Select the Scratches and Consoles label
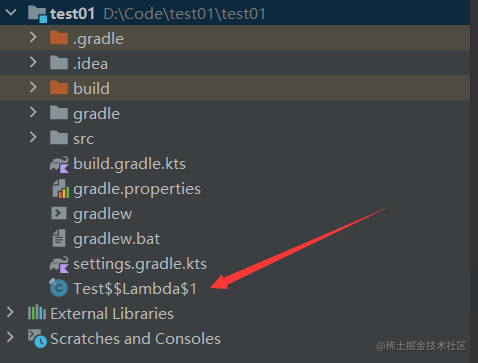 click(135, 339)
